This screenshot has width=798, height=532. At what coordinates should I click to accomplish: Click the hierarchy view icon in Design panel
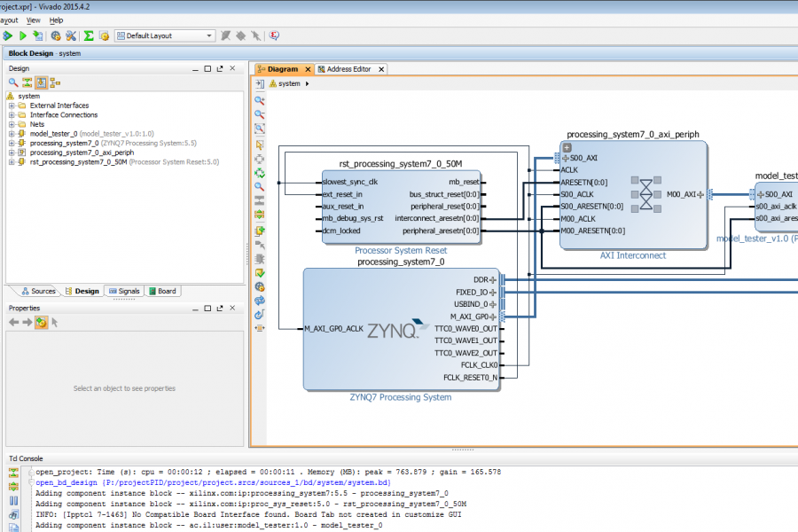pyautogui.click(x=55, y=82)
